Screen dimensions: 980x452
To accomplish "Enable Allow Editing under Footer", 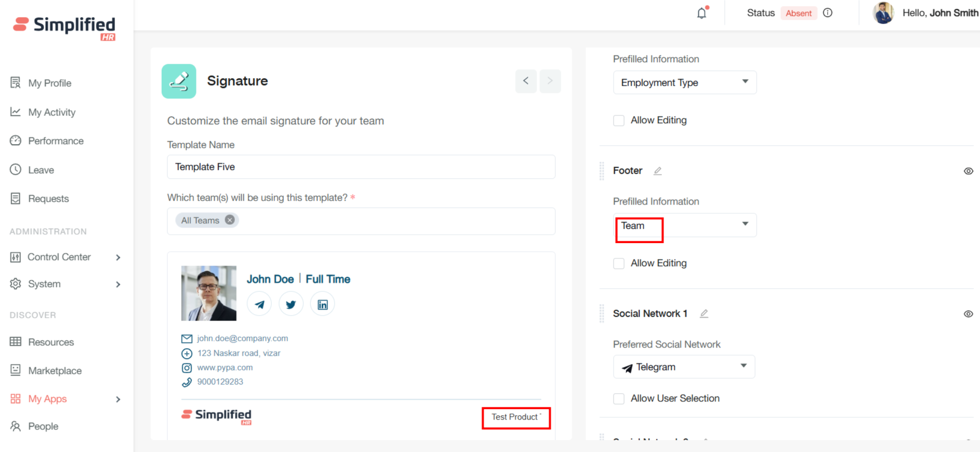I will pyautogui.click(x=619, y=263).
